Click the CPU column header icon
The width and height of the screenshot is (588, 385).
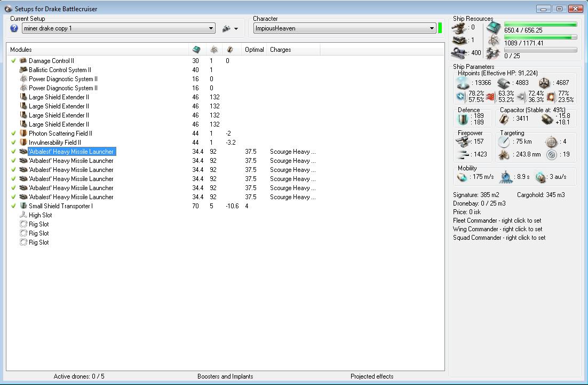click(196, 50)
